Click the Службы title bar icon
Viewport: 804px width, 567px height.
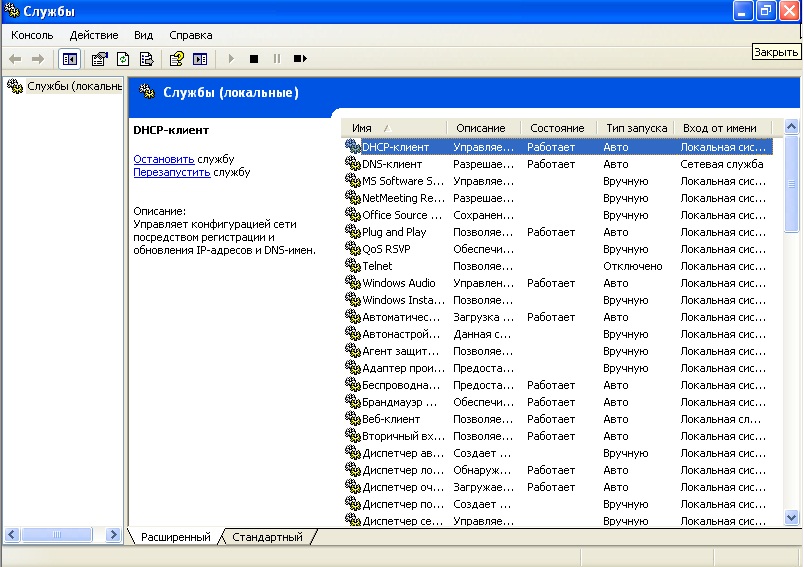[x=12, y=11]
